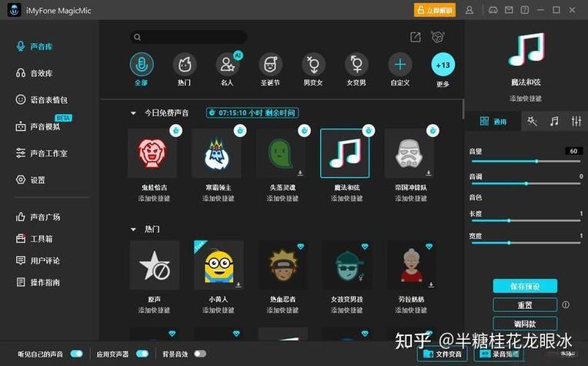This screenshot has height=366, width=588.
Task: Click the 07:15:10 remaining time badge
Action: 252,112
